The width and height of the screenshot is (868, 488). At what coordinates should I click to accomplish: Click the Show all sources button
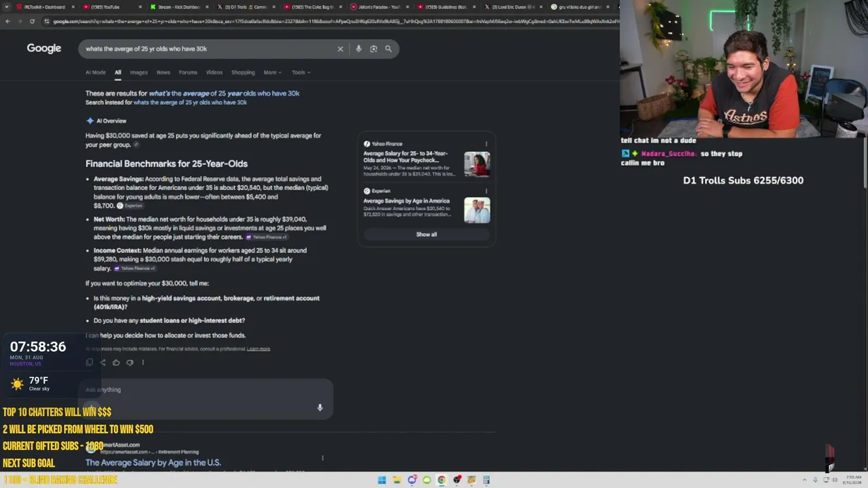point(427,235)
